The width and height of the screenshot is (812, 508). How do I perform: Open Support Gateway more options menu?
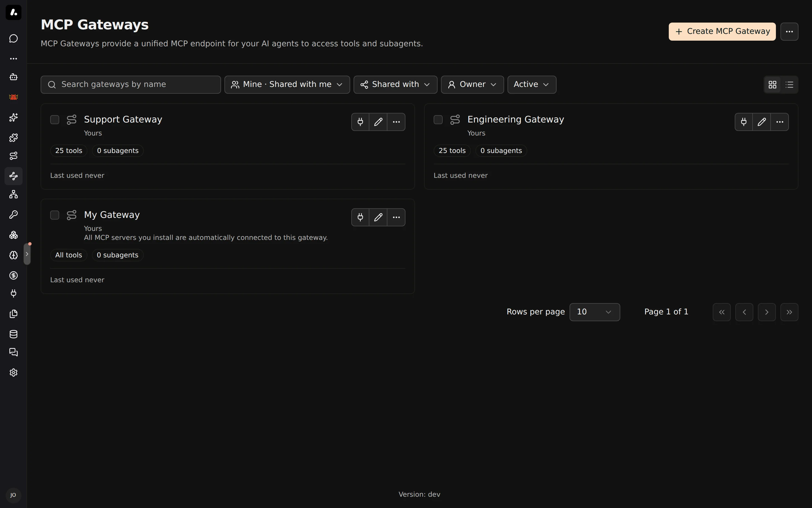(x=396, y=122)
